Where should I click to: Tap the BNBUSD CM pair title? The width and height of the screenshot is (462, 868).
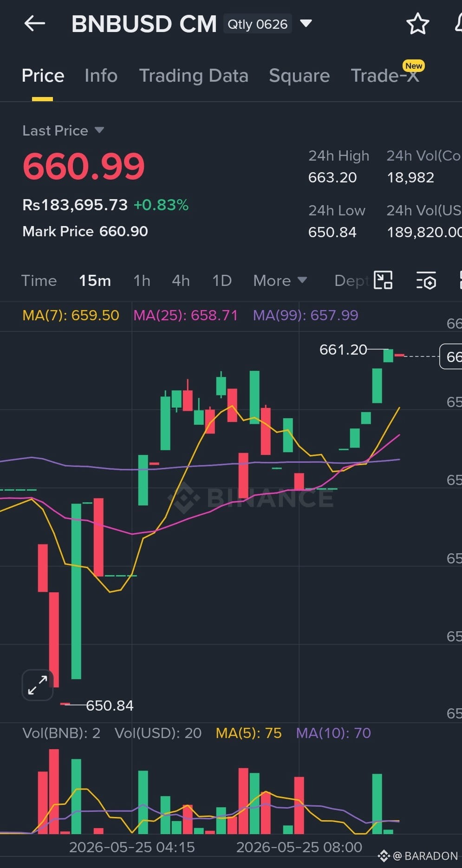pos(144,24)
